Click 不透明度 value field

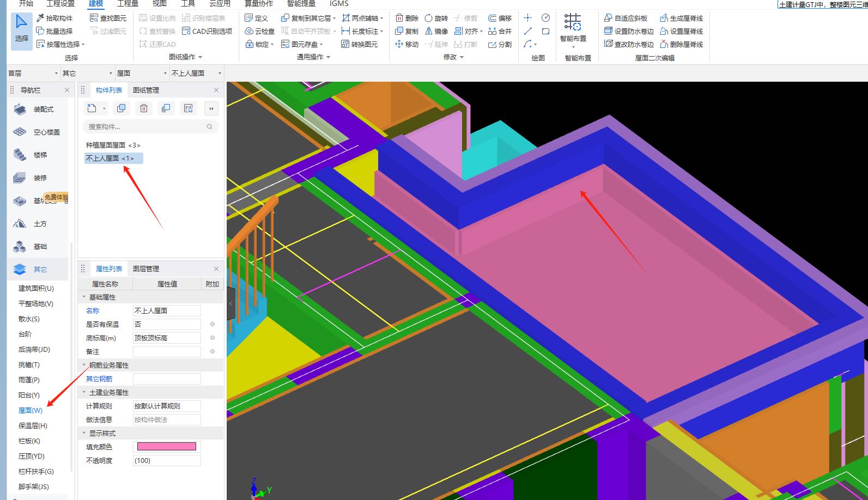click(167, 461)
